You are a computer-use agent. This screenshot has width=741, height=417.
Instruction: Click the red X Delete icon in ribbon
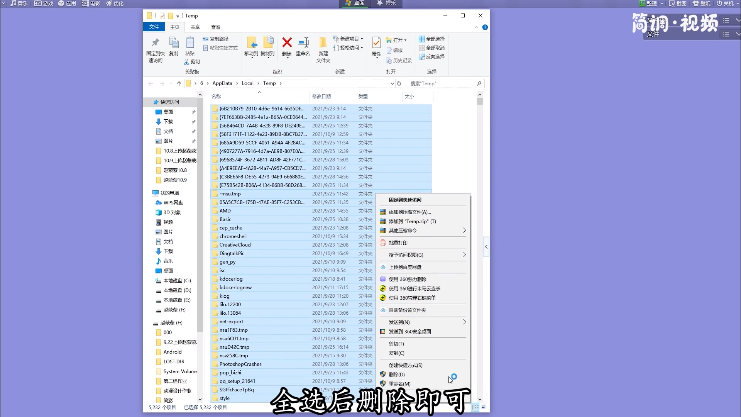pos(287,43)
